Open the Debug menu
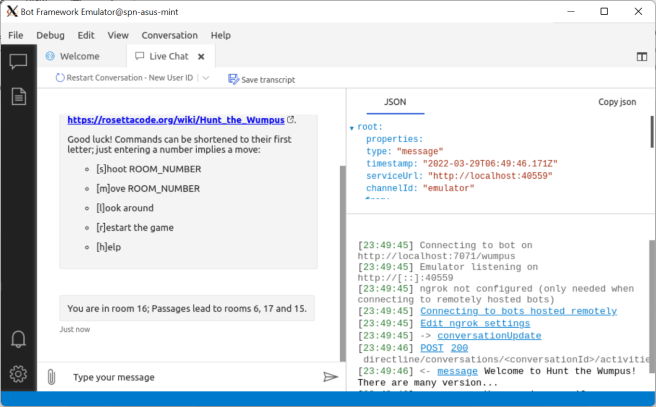 (51, 35)
